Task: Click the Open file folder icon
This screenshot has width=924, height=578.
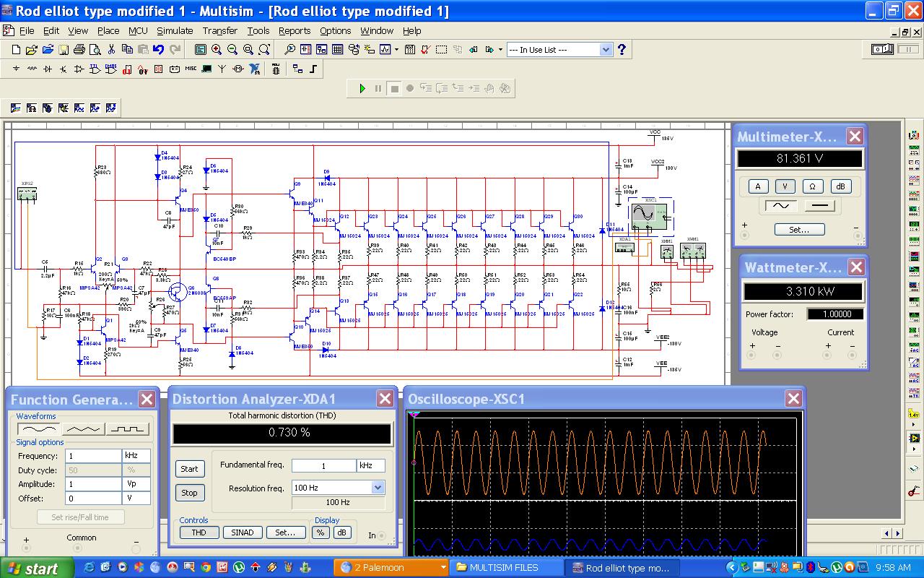Action: tap(32, 50)
